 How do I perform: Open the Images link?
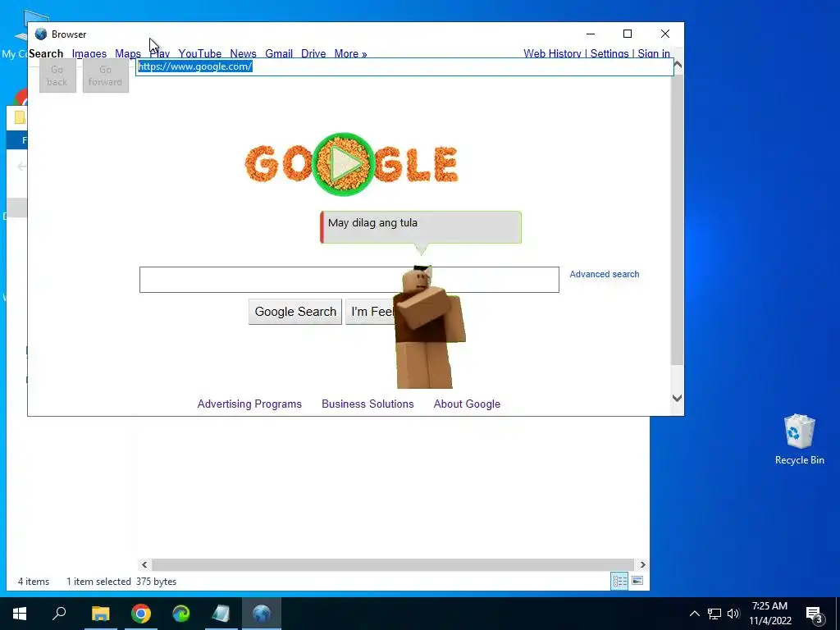(89, 53)
